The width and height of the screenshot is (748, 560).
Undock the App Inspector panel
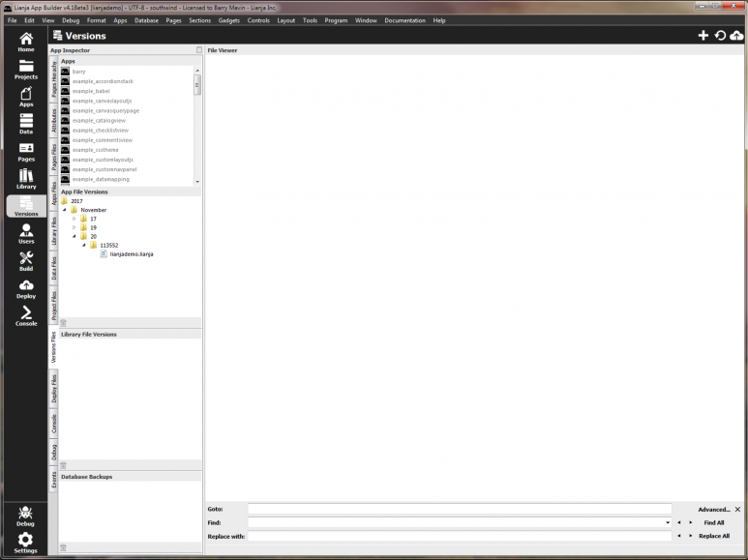tap(199, 50)
